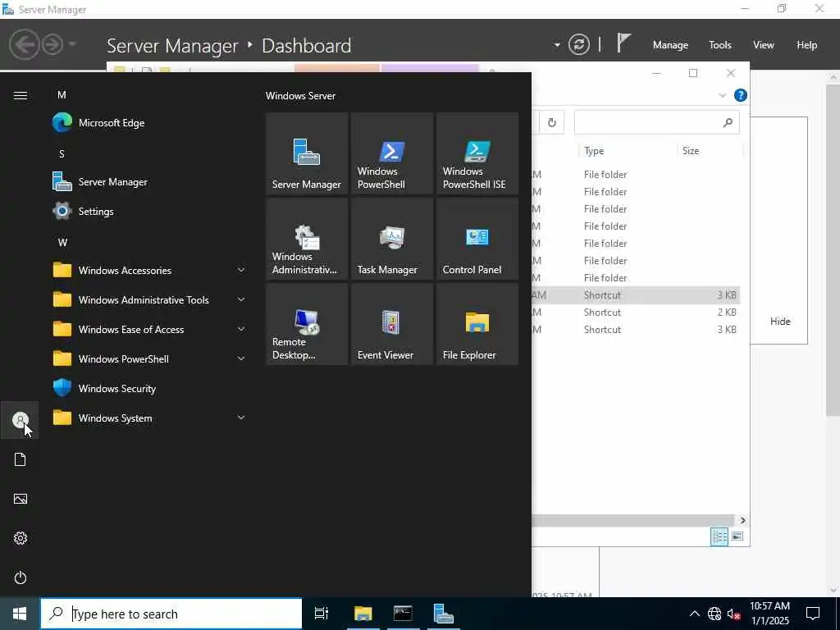
Task: Click the Server Manager tile
Action: (307, 153)
